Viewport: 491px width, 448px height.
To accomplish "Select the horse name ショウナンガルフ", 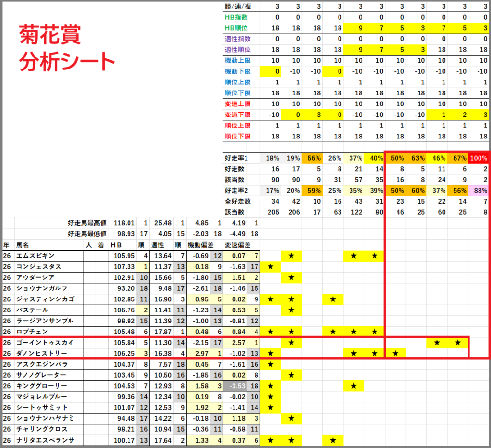I will click(x=42, y=288).
